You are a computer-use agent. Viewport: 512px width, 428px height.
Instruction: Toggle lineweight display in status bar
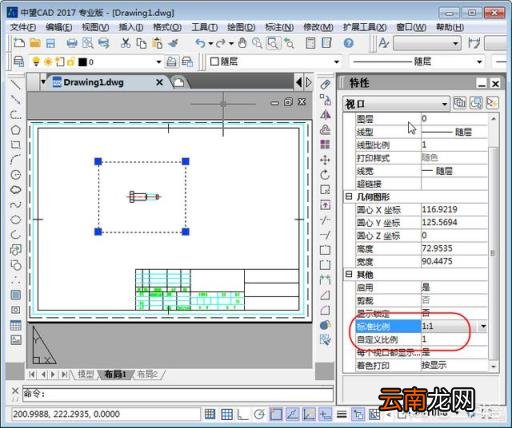click(342, 414)
